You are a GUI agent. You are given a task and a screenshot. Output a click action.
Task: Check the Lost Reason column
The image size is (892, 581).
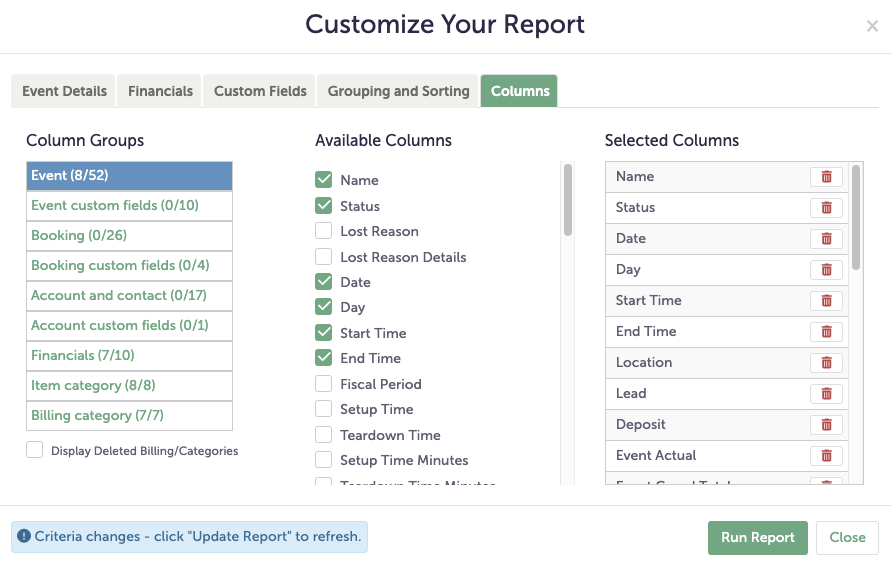322,231
